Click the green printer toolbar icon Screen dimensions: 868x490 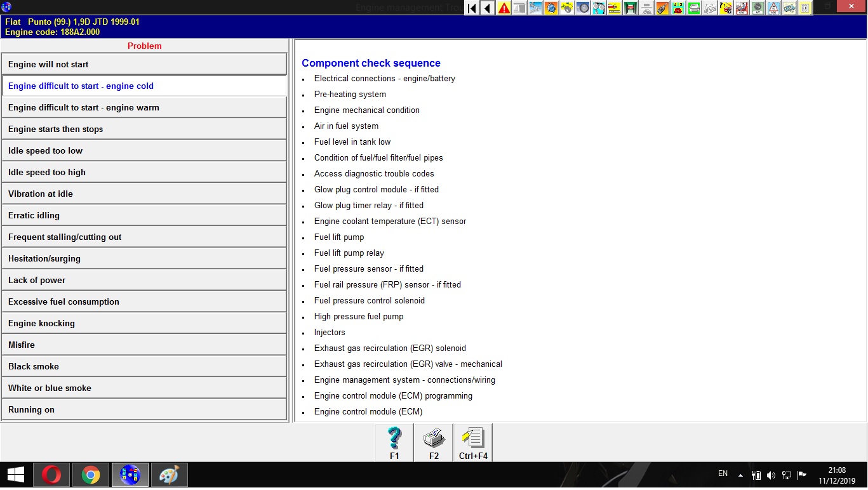[694, 8]
